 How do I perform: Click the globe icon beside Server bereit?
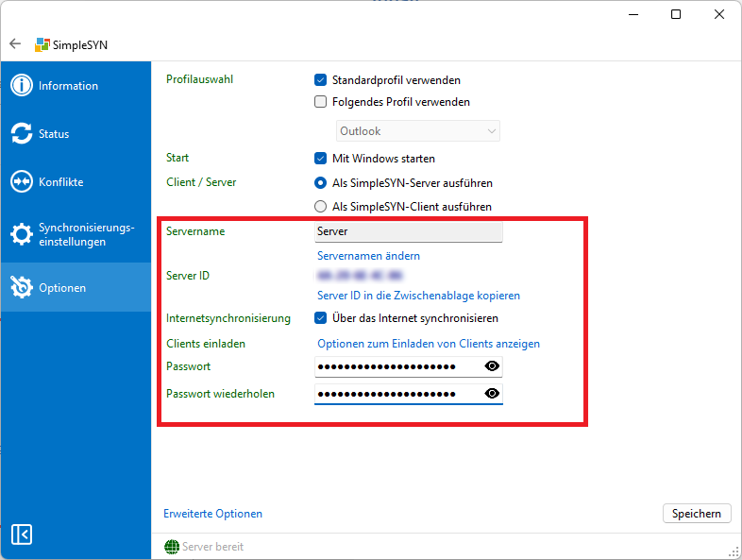pyautogui.click(x=171, y=547)
